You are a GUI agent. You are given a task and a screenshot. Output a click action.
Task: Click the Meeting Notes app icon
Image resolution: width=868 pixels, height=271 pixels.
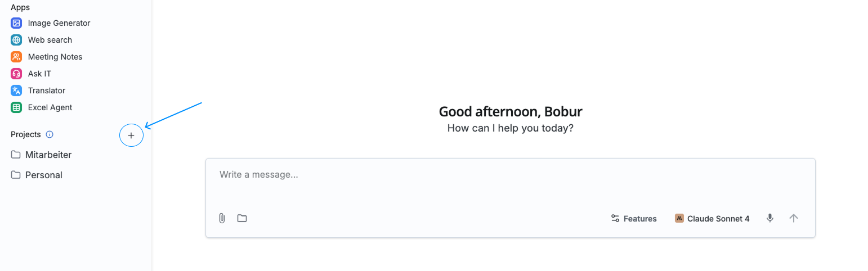point(16,57)
